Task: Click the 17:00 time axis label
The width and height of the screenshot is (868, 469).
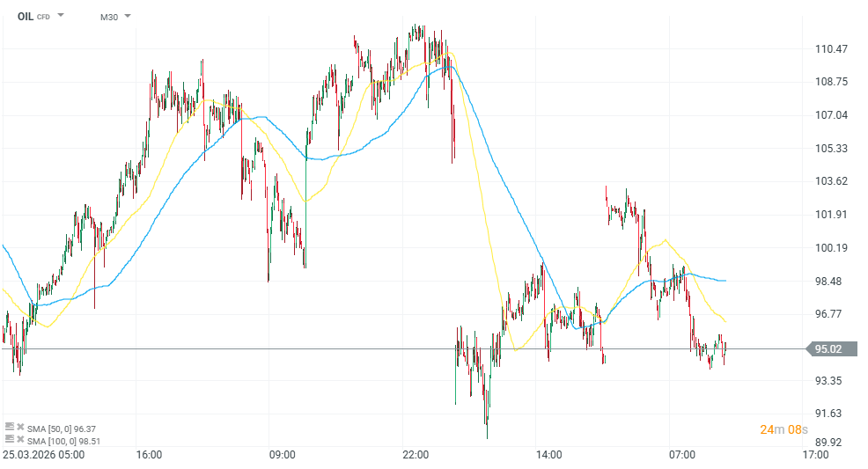Action: (x=815, y=455)
